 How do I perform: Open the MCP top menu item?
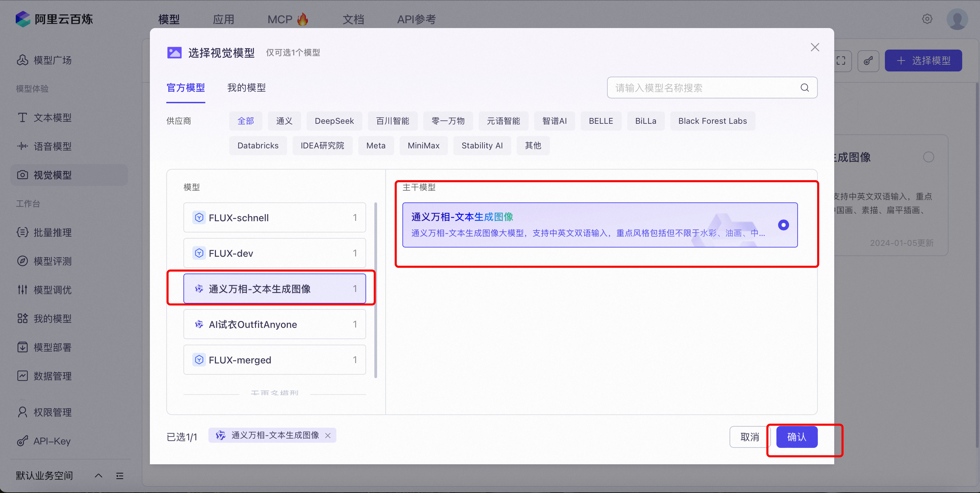280,19
